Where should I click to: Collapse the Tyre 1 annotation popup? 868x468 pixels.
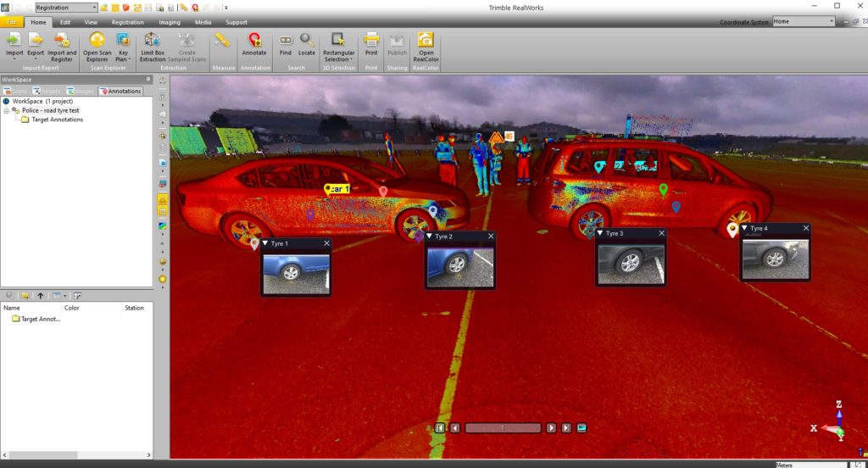click(x=265, y=243)
